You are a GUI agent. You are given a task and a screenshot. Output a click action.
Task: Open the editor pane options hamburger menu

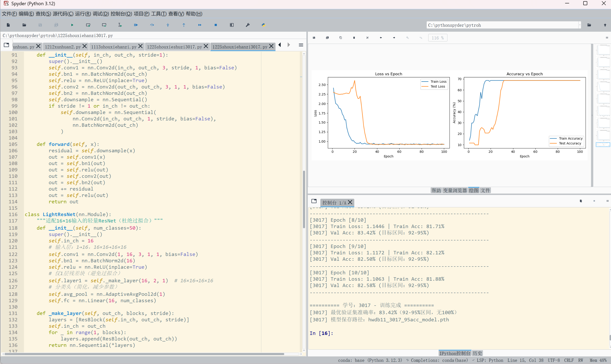click(301, 45)
